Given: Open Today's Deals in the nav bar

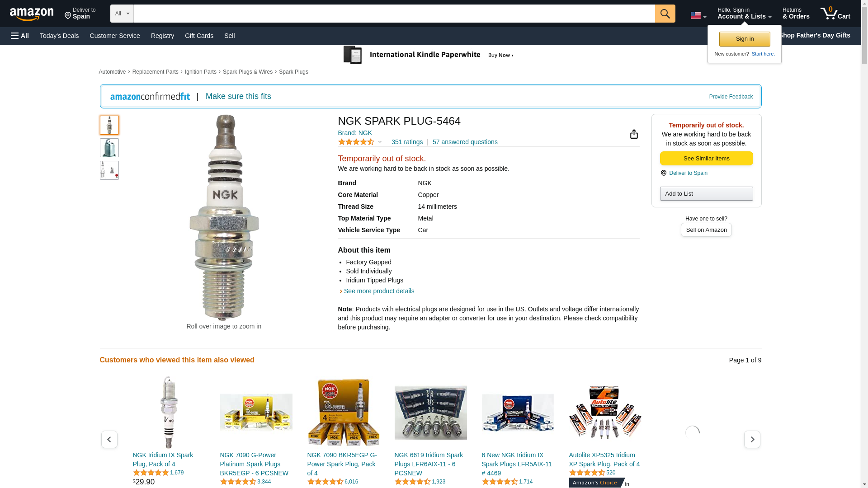Looking at the screenshot, I should 59,36.
